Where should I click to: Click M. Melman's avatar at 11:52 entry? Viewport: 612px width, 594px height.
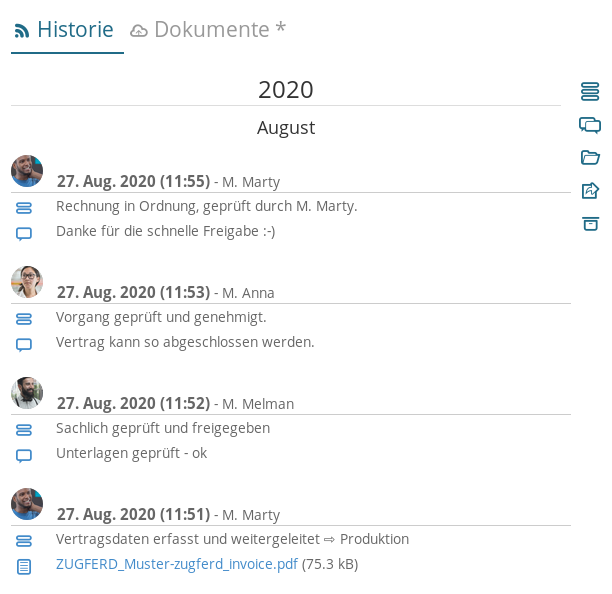[27, 393]
